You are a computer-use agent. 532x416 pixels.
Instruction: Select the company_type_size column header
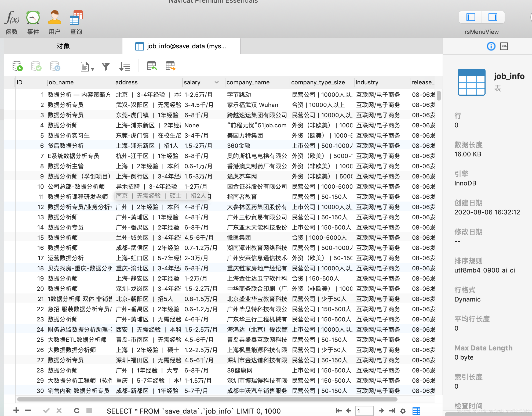pyautogui.click(x=322, y=82)
